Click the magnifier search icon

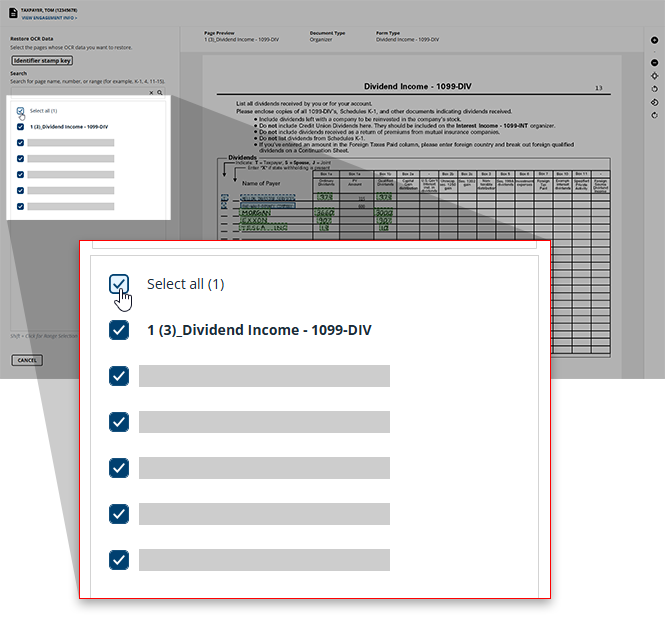(x=159, y=92)
